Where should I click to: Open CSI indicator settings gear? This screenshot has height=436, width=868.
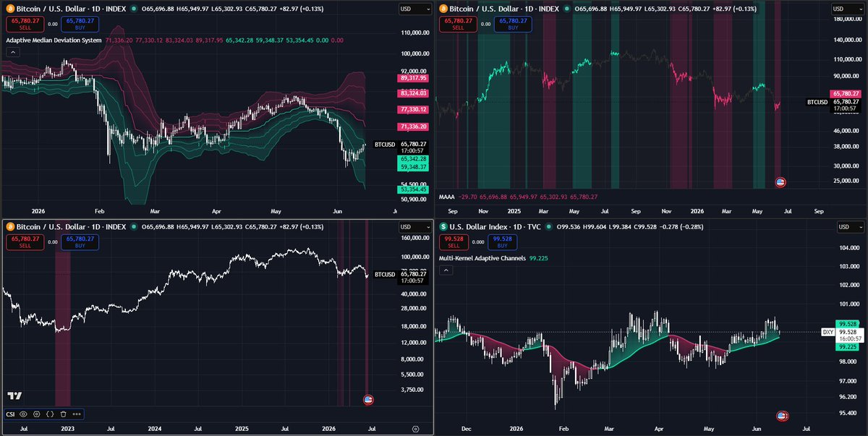pos(36,414)
